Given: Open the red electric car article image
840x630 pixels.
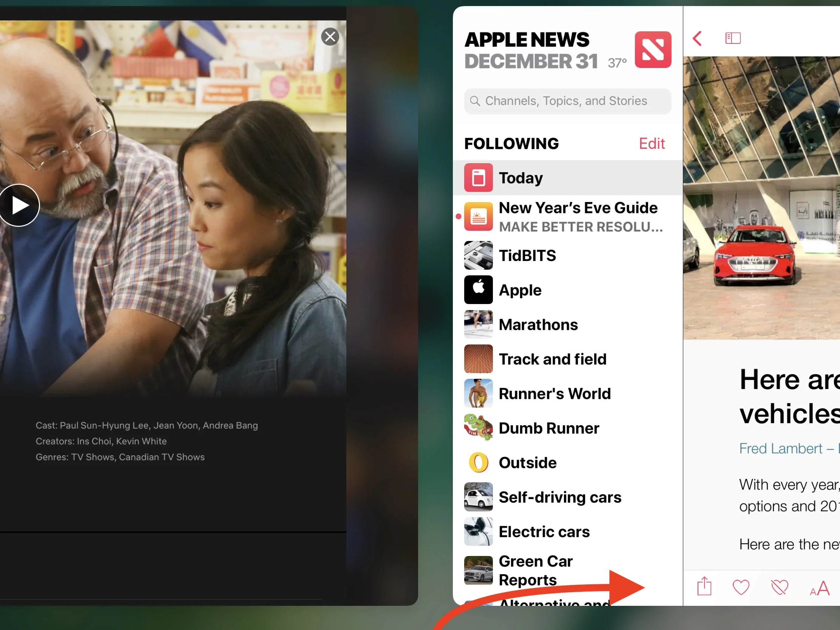Looking at the screenshot, I should 761,198.
